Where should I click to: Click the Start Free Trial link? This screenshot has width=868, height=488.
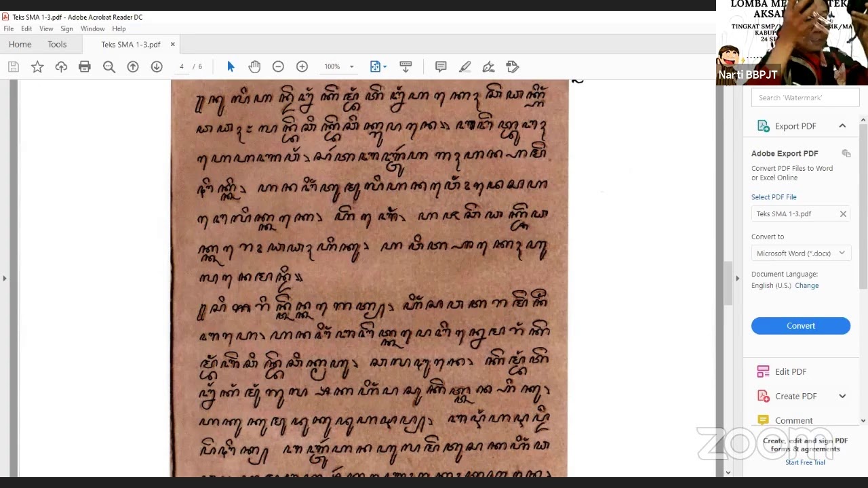[x=805, y=462]
